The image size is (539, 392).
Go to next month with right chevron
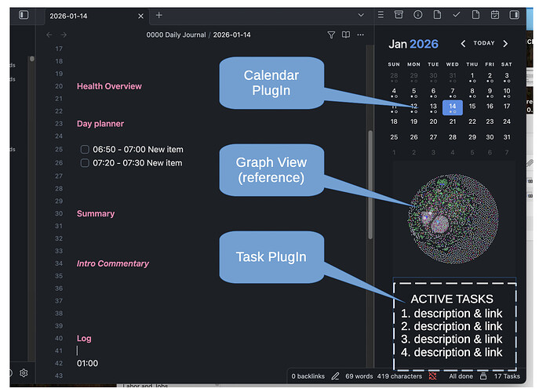pyautogui.click(x=505, y=44)
